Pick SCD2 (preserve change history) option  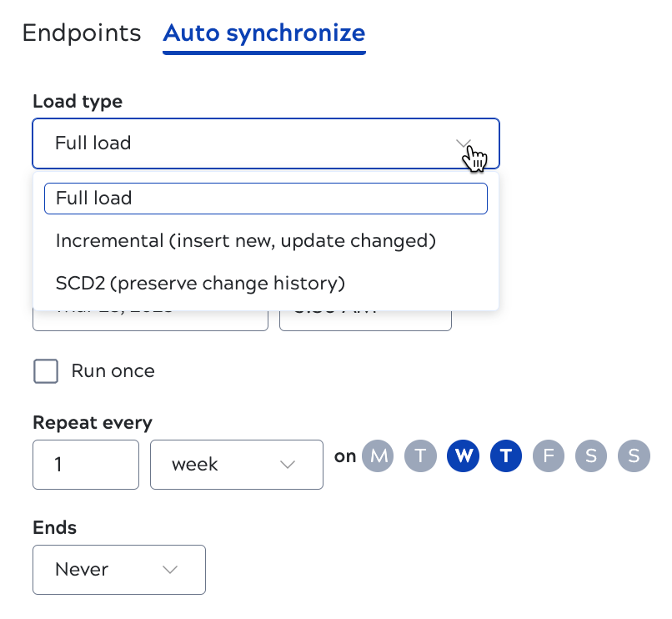point(200,284)
